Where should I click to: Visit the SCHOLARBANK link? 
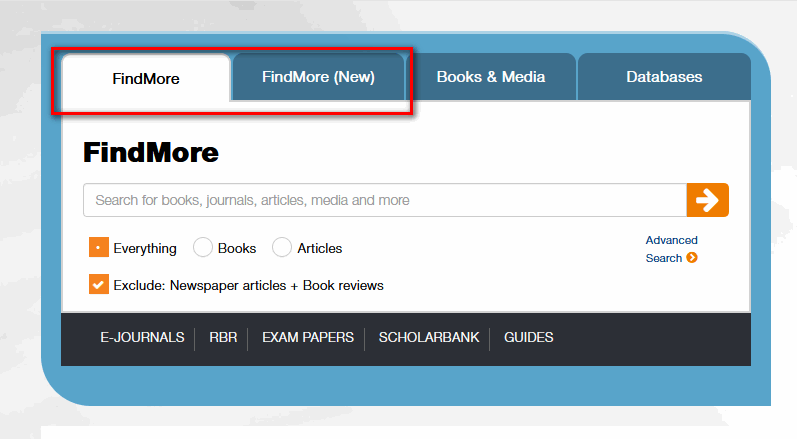click(428, 337)
